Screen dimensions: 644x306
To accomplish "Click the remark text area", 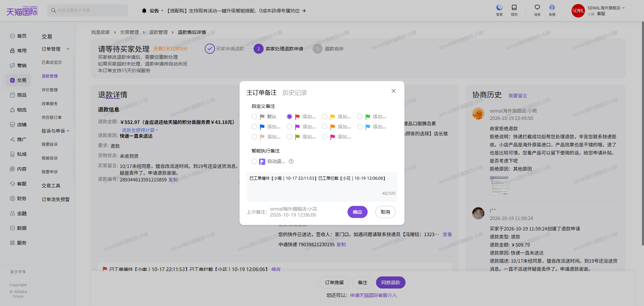I will pos(322,187).
